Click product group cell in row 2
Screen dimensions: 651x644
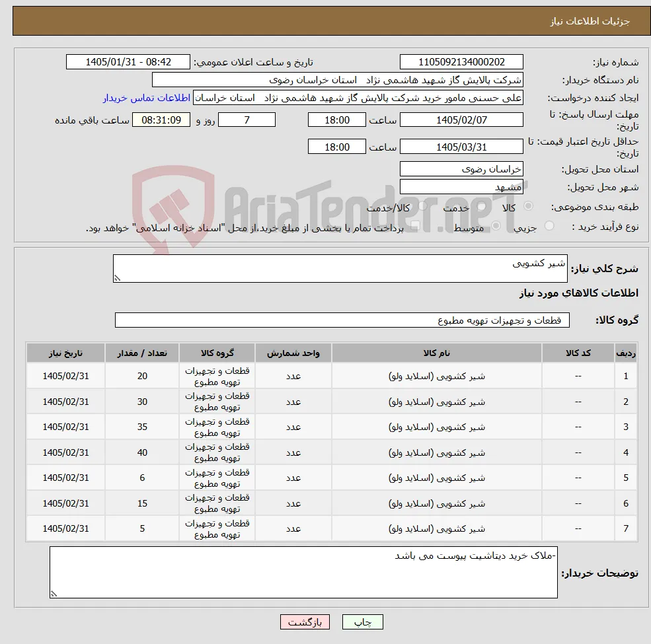(217, 402)
